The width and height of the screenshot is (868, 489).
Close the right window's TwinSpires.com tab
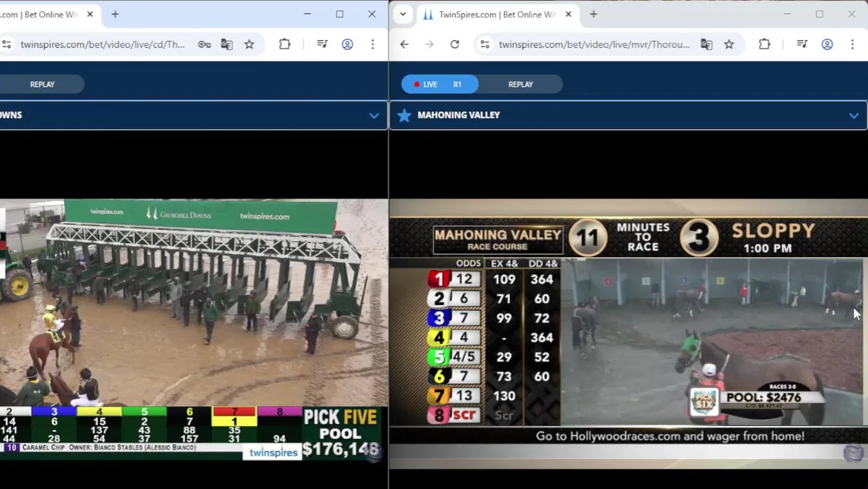pyautogui.click(x=568, y=14)
